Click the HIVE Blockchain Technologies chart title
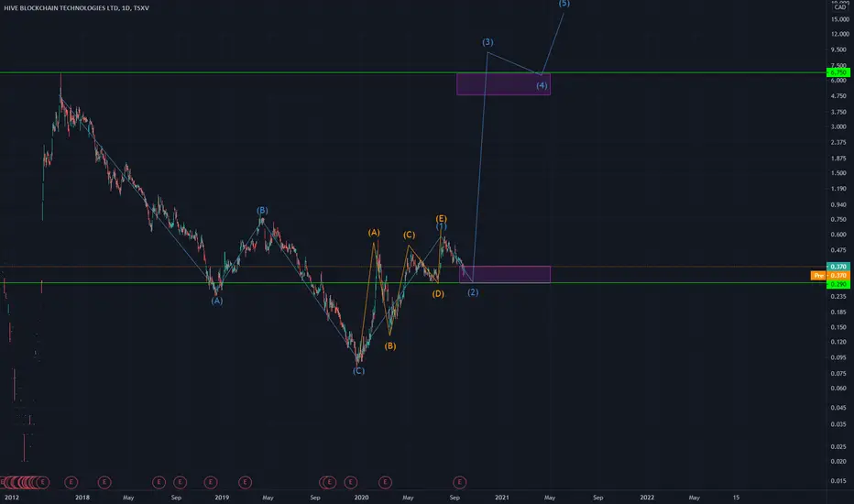The height and width of the screenshot is (504, 854). click(x=76, y=8)
